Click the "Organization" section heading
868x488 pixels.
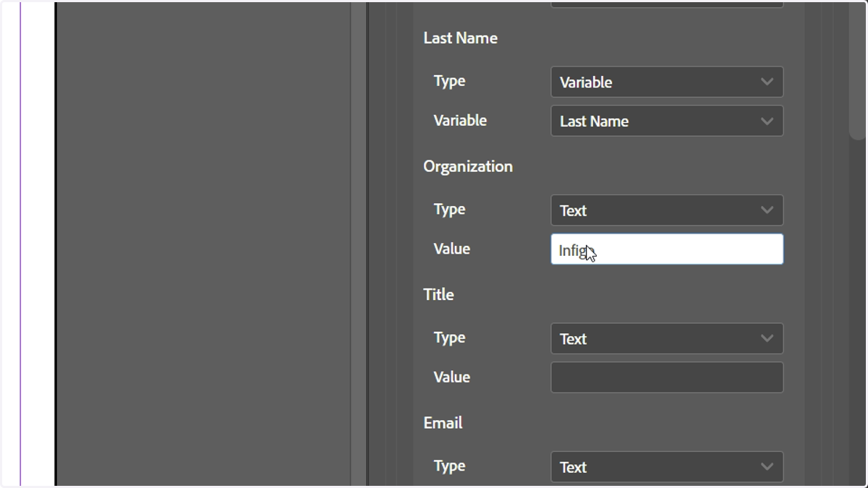pos(468,166)
